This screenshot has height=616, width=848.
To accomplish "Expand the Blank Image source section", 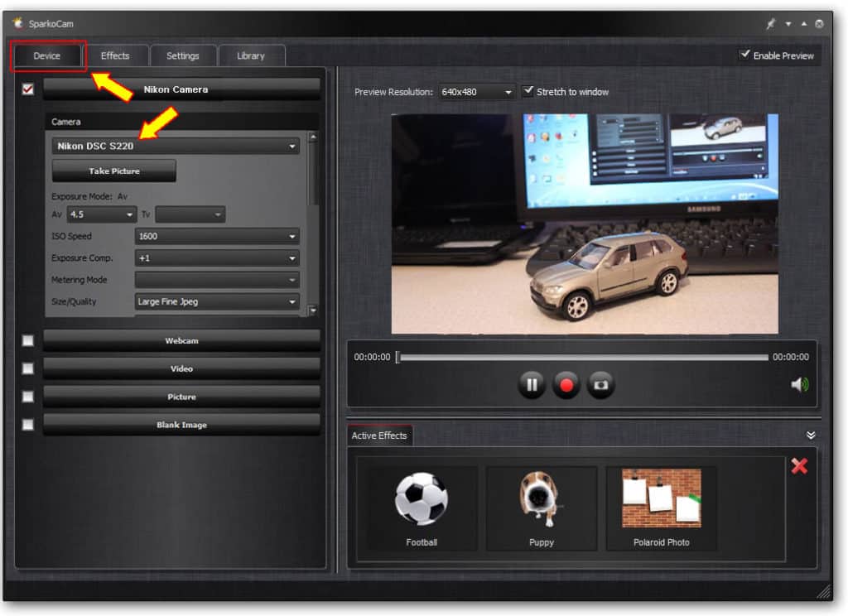I will (x=181, y=425).
